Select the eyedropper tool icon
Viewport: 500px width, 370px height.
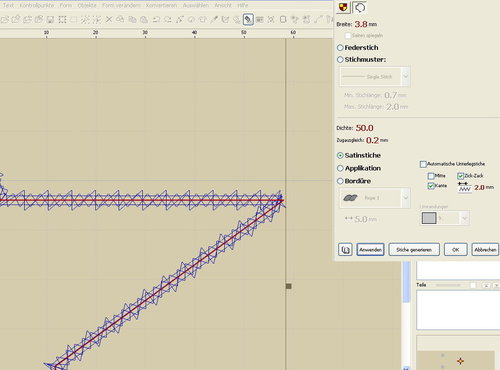[214, 20]
